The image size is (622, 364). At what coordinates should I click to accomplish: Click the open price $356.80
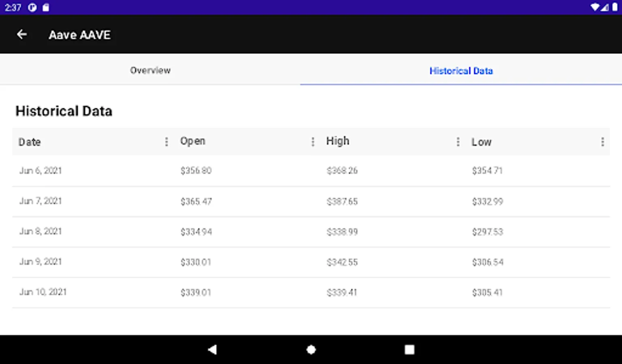[x=196, y=171]
